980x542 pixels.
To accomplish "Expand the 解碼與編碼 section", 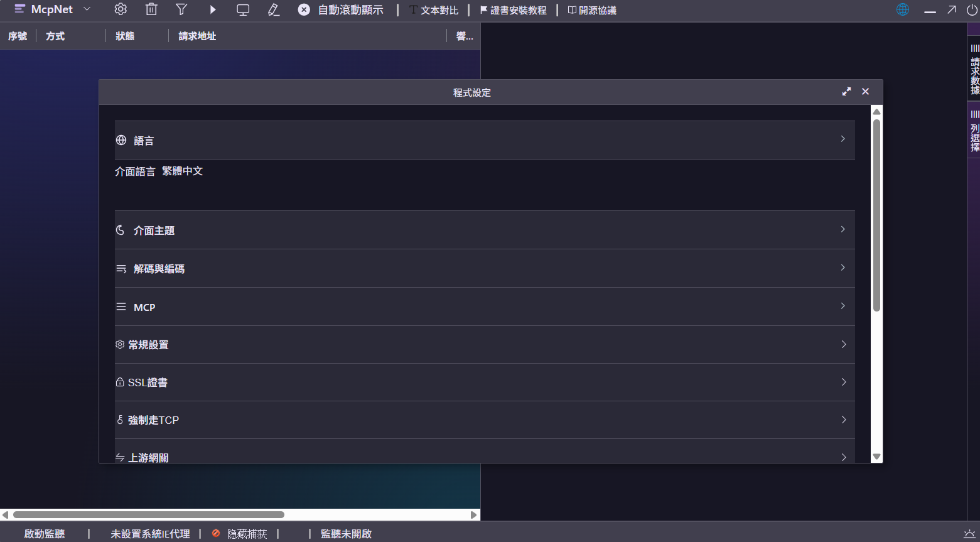I will pos(485,268).
